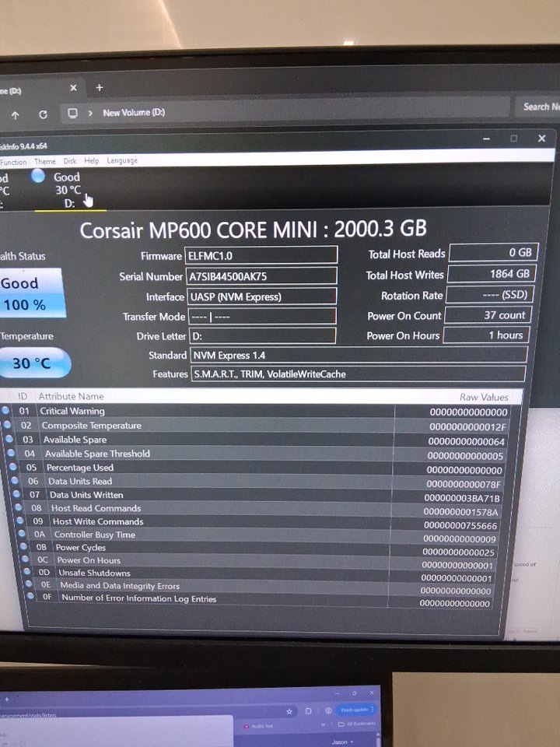
Task: Open the Theme menu
Action: pyautogui.click(x=45, y=161)
